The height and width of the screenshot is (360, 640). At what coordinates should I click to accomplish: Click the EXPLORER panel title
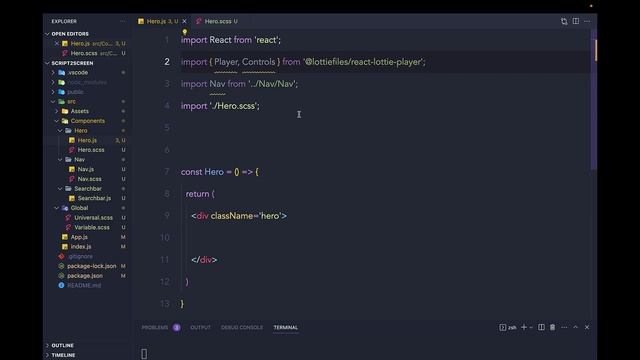[x=64, y=21]
